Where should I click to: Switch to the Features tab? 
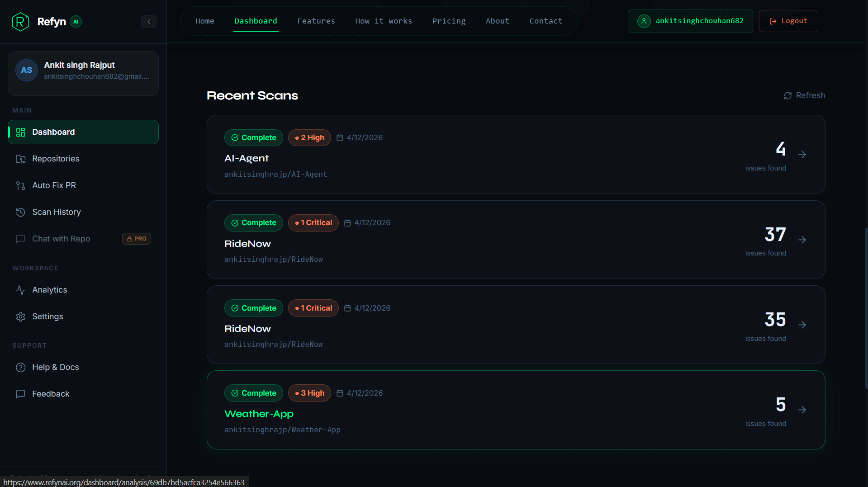316,21
